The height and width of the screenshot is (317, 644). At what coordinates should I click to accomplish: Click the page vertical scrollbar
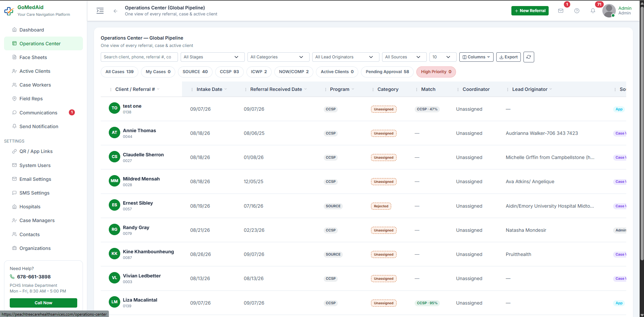(x=642, y=134)
